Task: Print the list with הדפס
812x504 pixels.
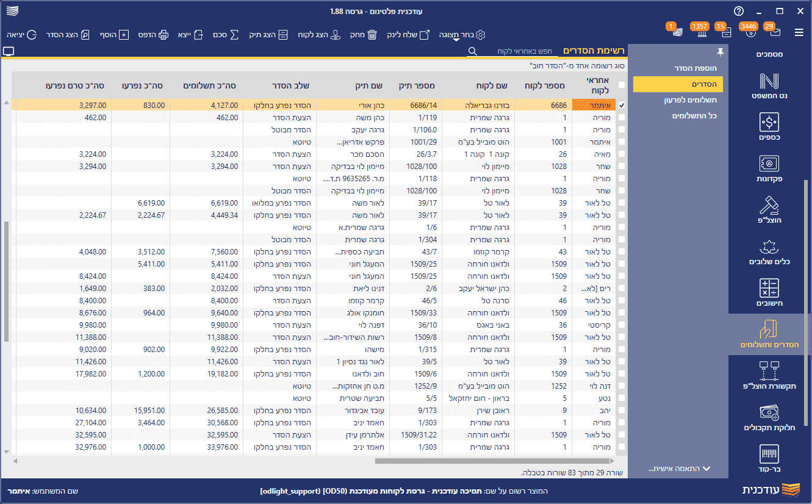Action: (153, 35)
